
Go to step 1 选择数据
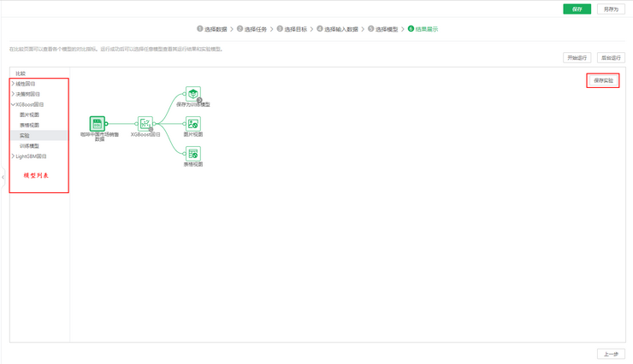point(212,29)
